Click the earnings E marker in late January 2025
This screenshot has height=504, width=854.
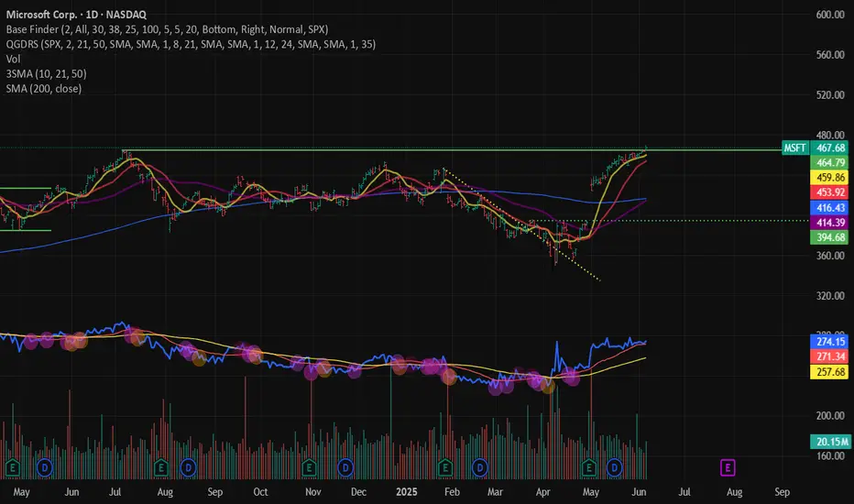445,467
